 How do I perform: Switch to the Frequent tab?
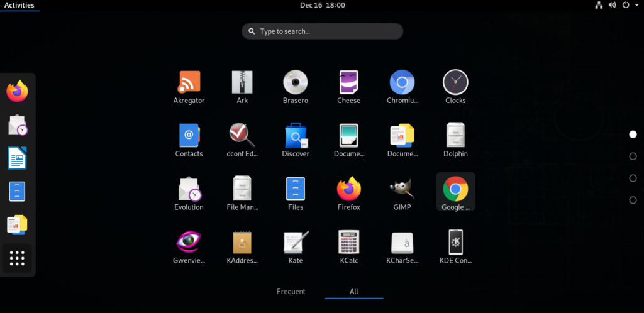[291, 291]
